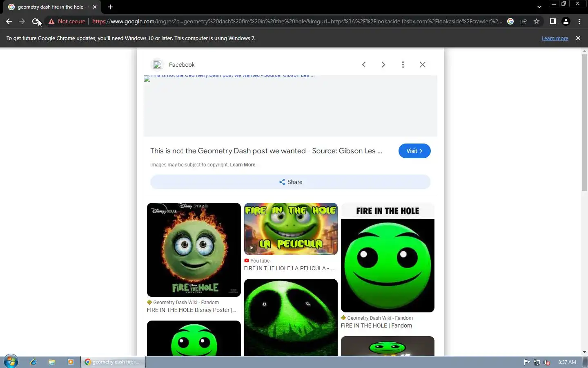
Task: Open the Disney Pixar Fire in the Hole poster
Action: point(194,250)
